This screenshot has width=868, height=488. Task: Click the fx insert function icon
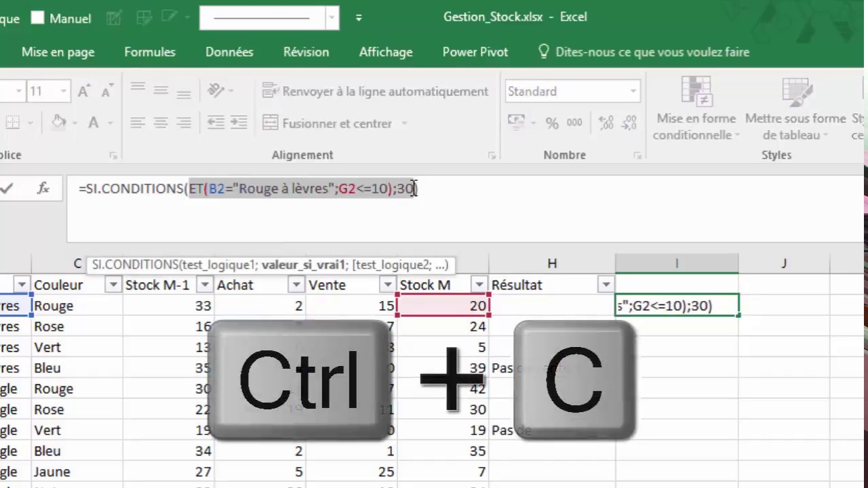tap(43, 189)
